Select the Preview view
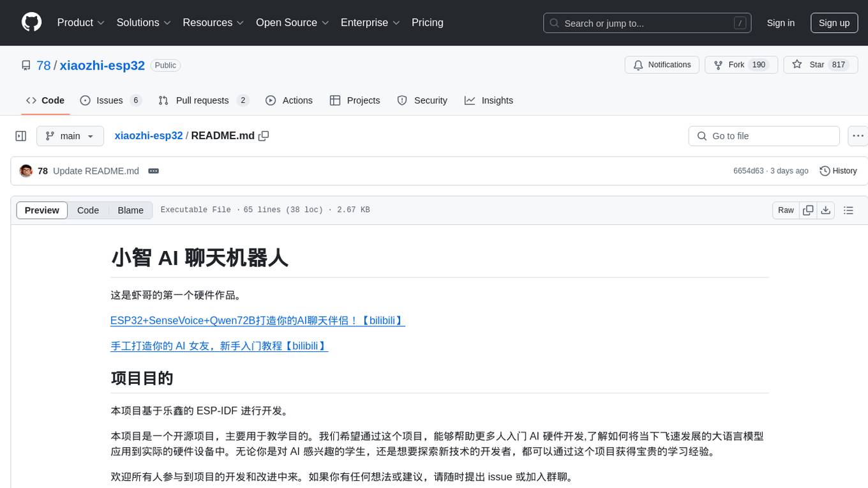868x488 pixels. 42,210
